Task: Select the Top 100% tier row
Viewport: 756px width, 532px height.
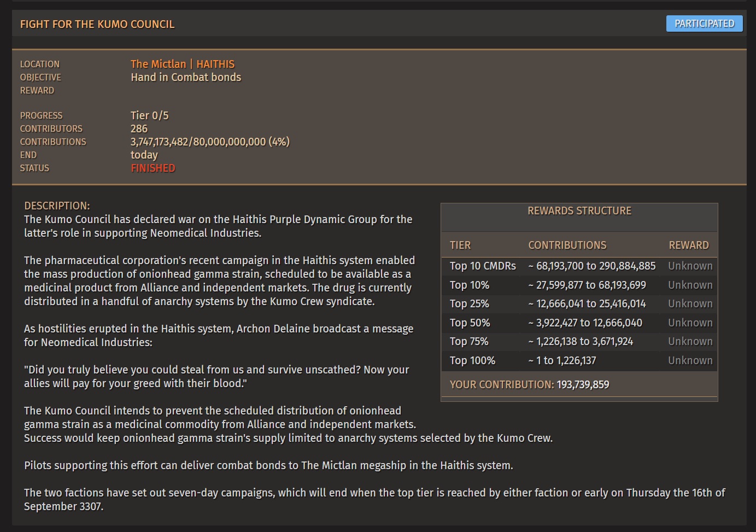Action: click(x=579, y=360)
